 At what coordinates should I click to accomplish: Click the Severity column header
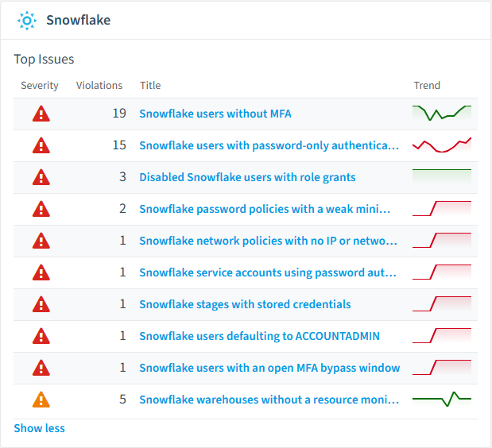[x=40, y=85]
